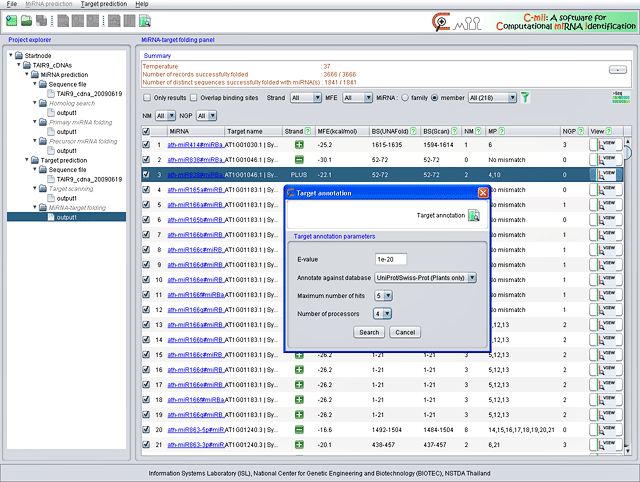Close the Target annotation dialog
The image size is (640, 482).
pyautogui.click(x=483, y=193)
